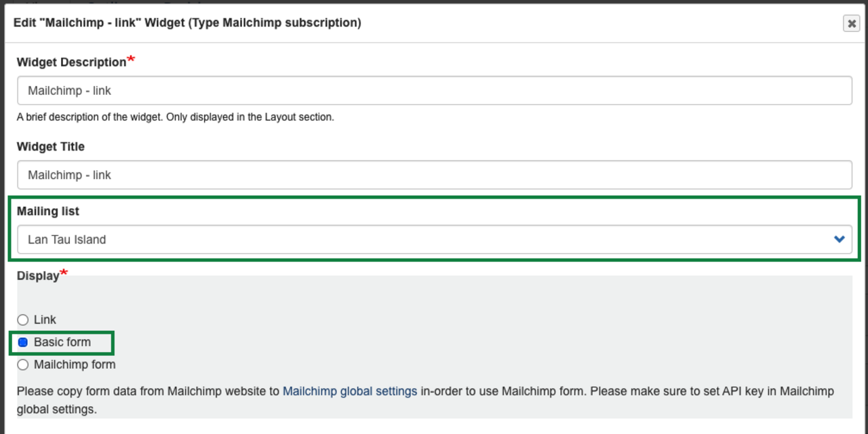The height and width of the screenshot is (434, 868).
Task: Select the Mailchimp form radio button
Action: pos(23,365)
